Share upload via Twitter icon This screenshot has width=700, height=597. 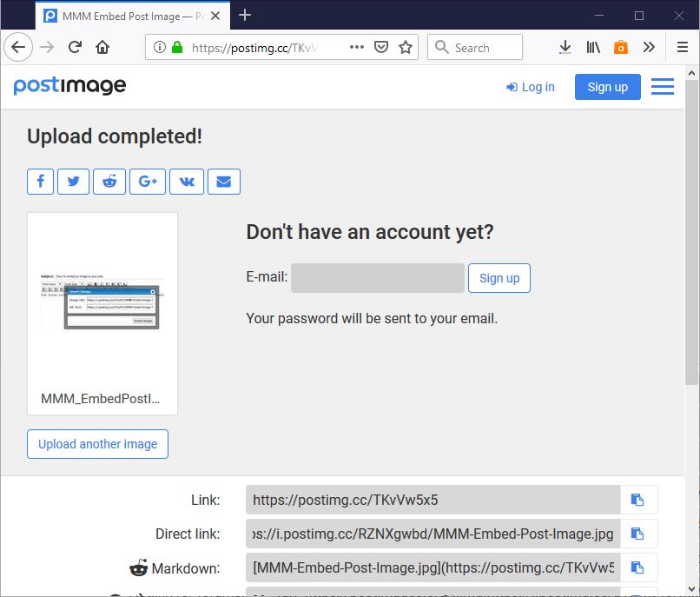point(73,182)
